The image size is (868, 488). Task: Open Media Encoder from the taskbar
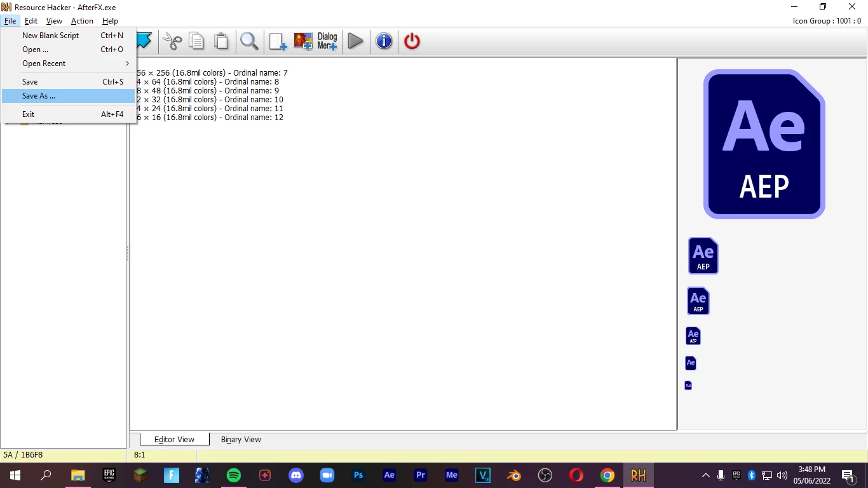pos(452,475)
